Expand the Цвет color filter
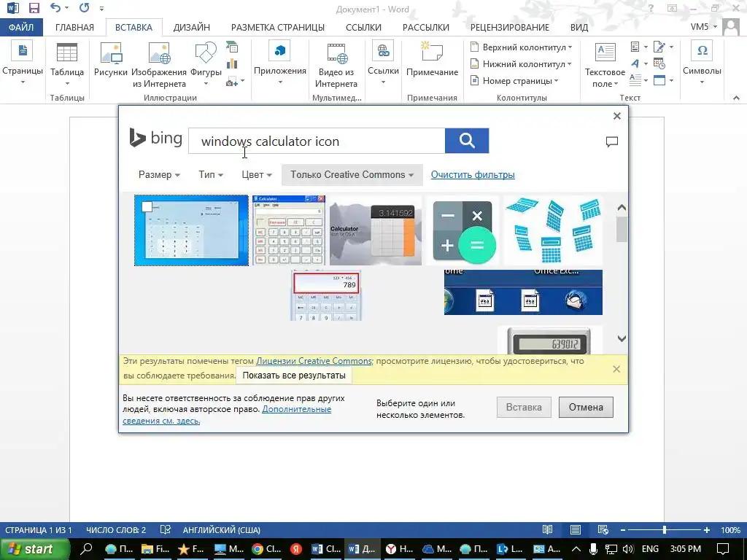The height and width of the screenshot is (560, 747). point(256,175)
